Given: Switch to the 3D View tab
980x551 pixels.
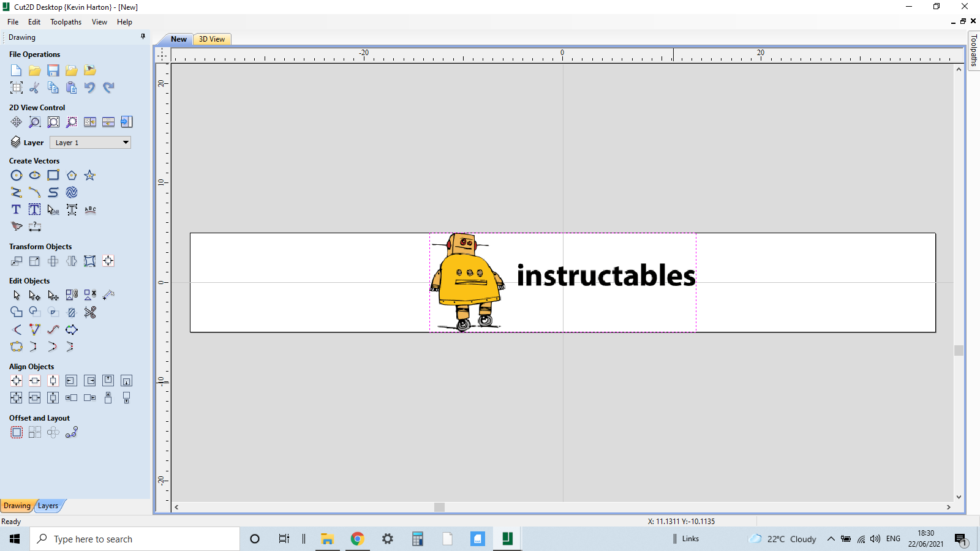Looking at the screenshot, I should pos(211,39).
